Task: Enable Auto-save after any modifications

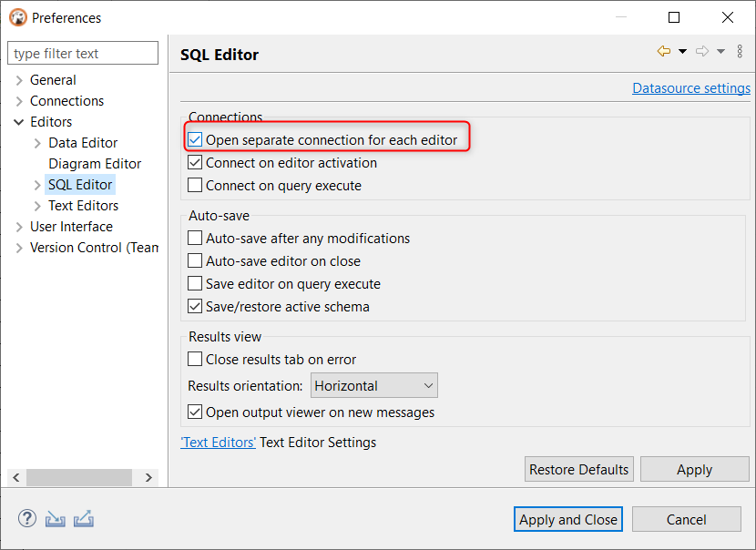Action: point(195,238)
